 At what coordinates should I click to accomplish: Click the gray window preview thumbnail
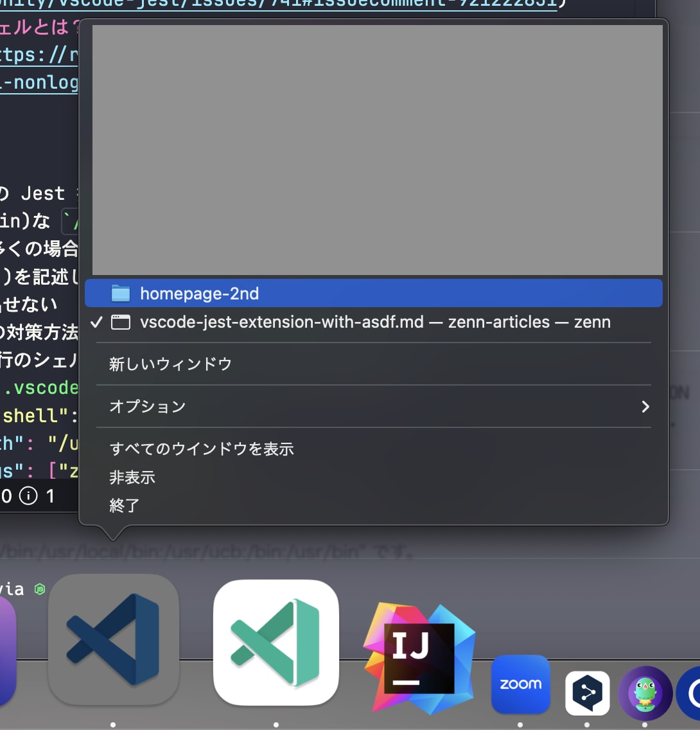377,150
